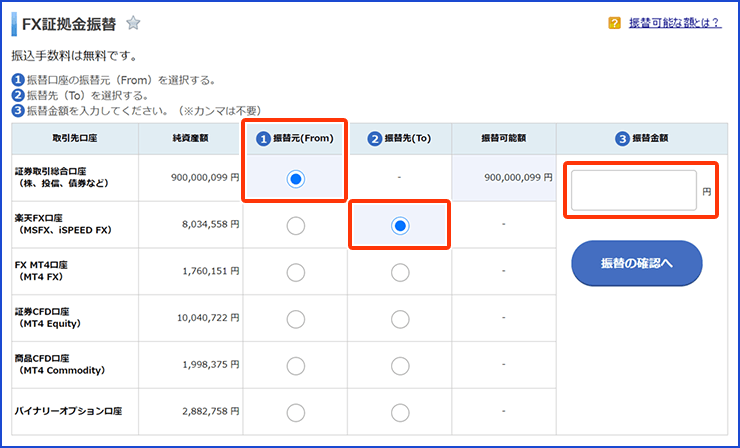Viewport: 740px width, 448px height.
Task: Open the 振替可能な額とは？ help link
Action: pyautogui.click(x=675, y=23)
